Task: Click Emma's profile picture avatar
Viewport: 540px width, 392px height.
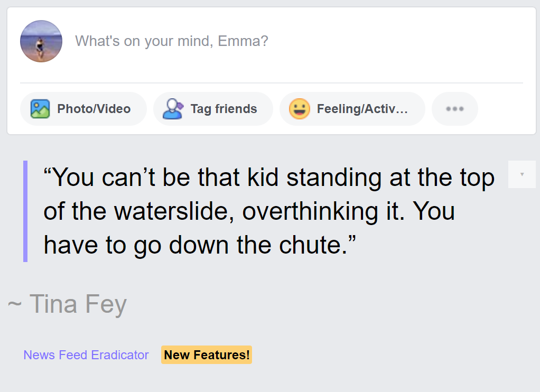Action: click(x=41, y=41)
